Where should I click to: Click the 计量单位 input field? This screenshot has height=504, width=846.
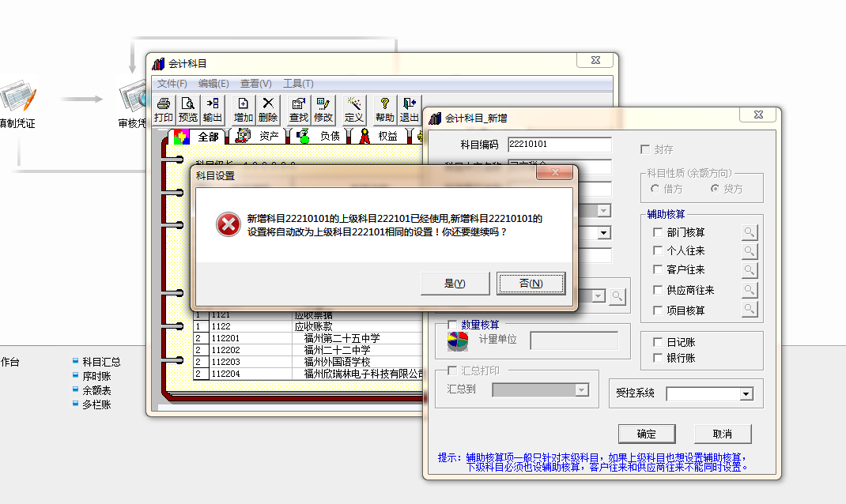pos(574,340)
